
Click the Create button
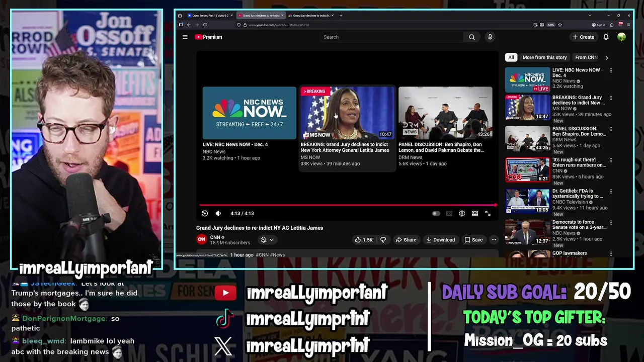click(583, 37)
